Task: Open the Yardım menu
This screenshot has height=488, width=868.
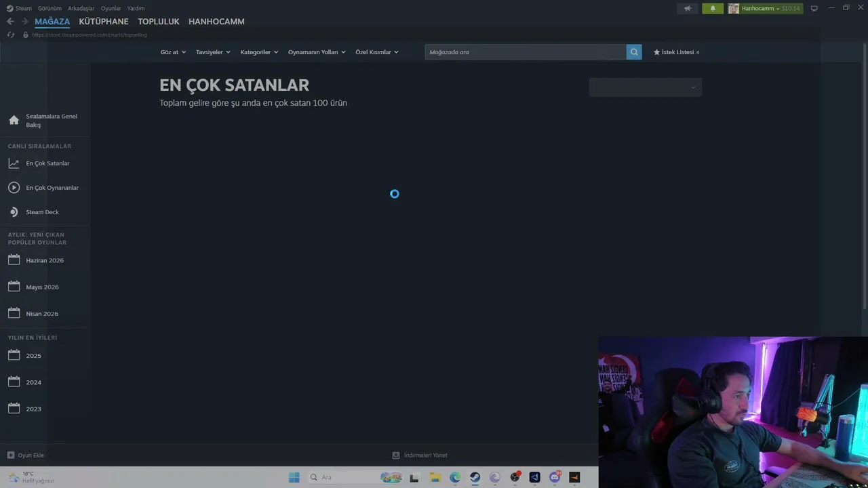Action: coord(136,9)
